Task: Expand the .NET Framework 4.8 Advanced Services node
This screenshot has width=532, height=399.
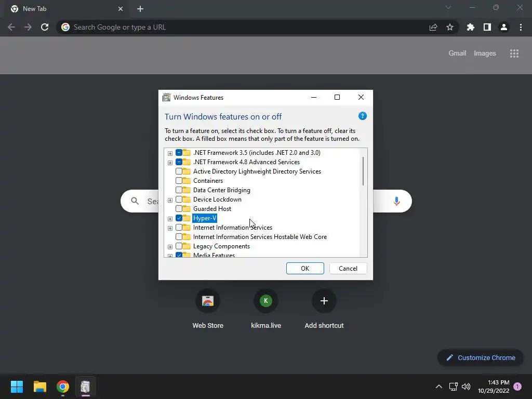Action: pos(170,163)
